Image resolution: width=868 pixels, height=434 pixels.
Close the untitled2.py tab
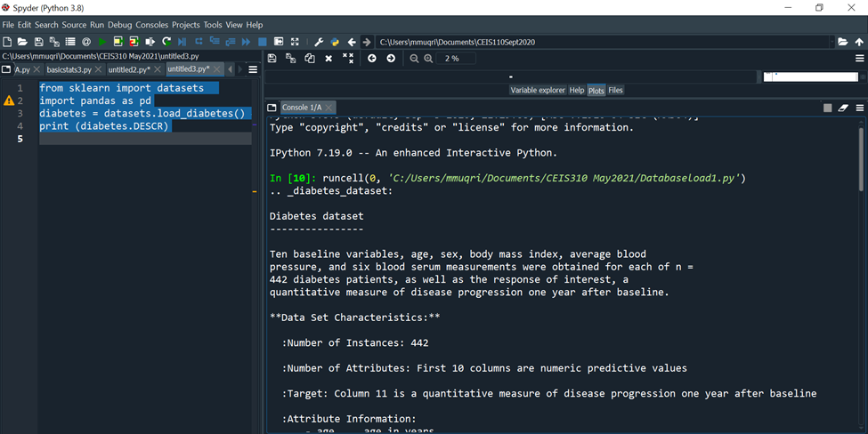point(158,69)
